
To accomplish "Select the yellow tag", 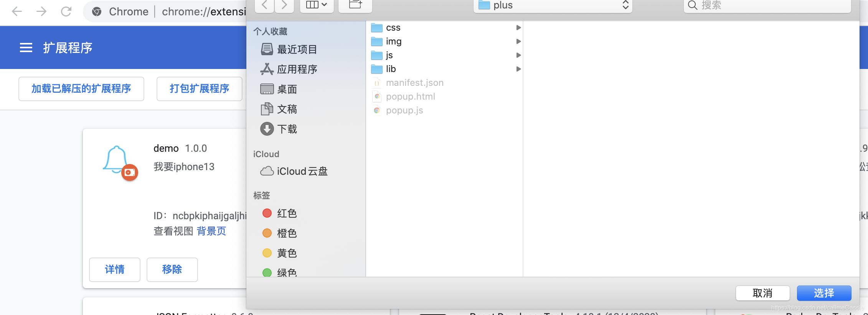I will (279, 253).
